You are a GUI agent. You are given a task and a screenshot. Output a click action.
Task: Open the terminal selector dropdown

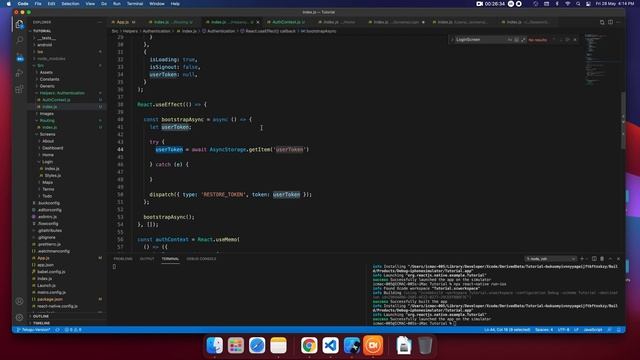click(550, 259)
